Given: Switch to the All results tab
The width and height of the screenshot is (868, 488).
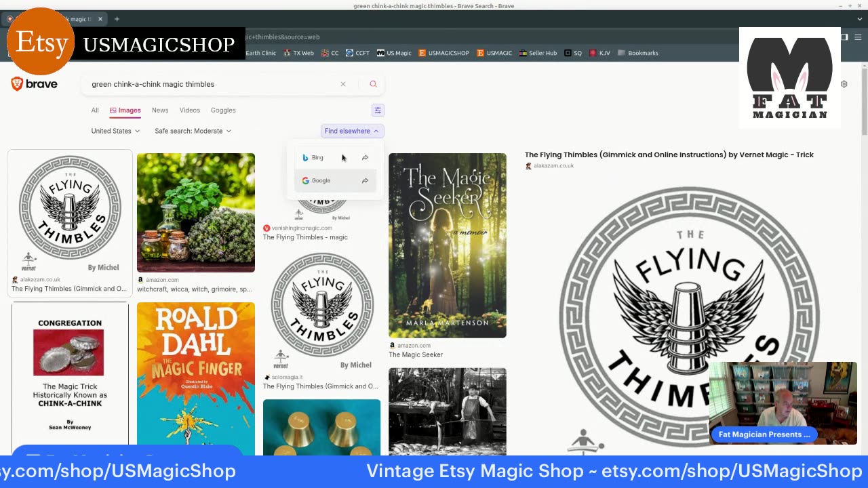Looking at the screenshot, I should point(95,110).
